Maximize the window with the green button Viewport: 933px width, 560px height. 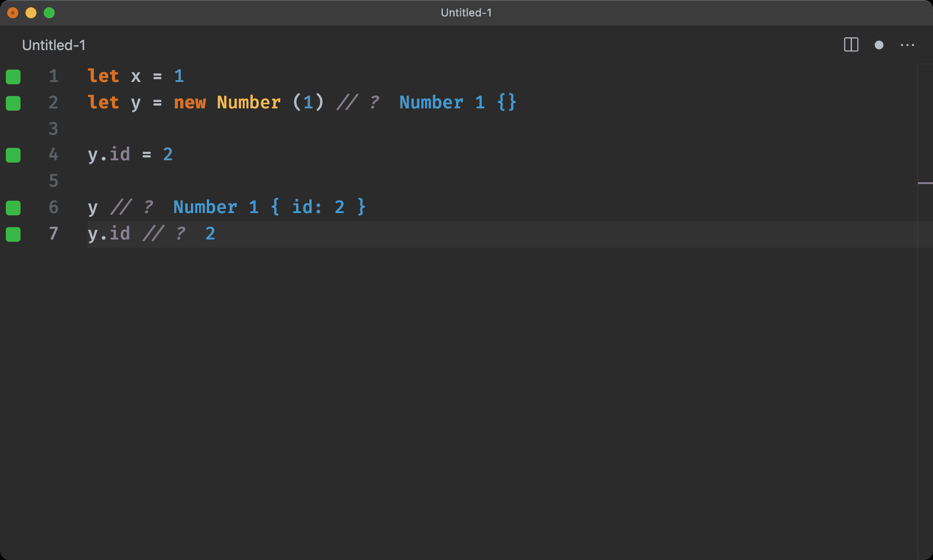click(49, 13)
